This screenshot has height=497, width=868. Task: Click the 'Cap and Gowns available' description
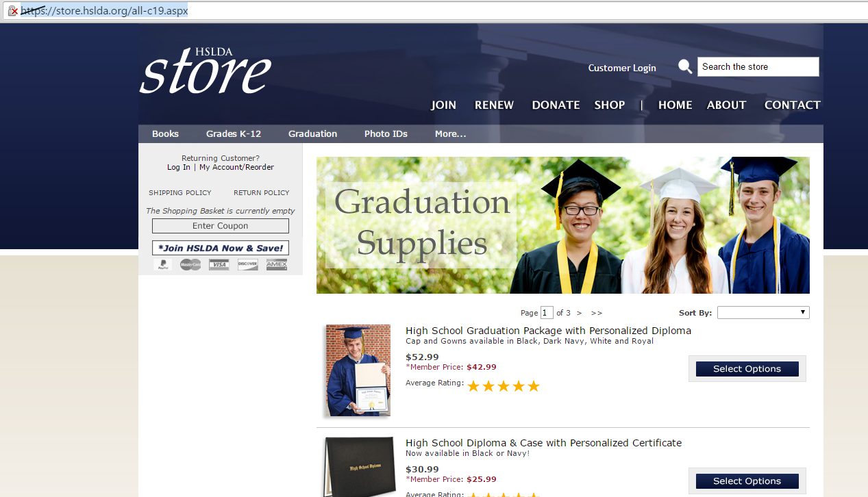coord(530,341)
